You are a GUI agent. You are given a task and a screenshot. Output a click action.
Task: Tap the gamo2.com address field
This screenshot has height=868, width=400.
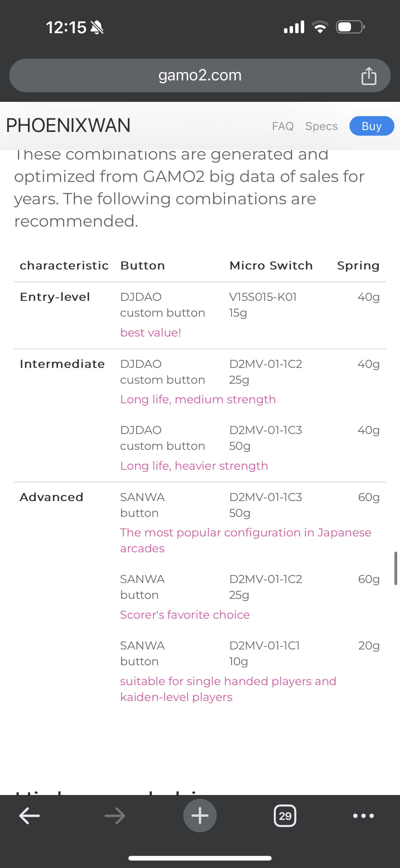pyautogui.click(x=200, y=75)
